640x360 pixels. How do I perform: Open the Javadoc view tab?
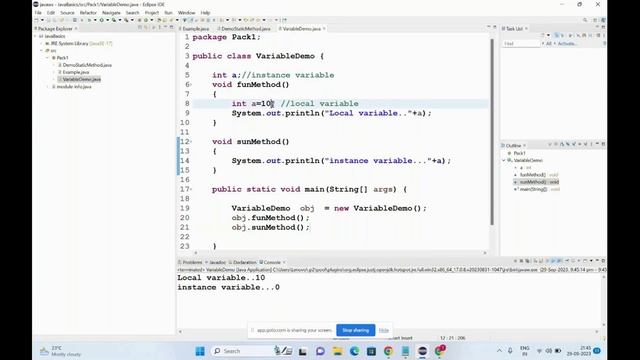pos(216,262)
